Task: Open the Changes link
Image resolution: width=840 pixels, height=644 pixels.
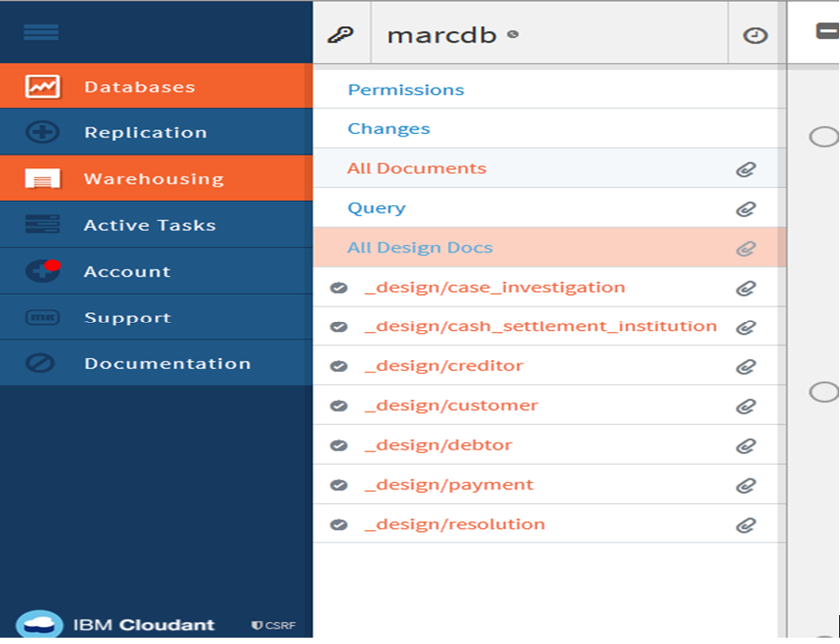Action: [388, 128]
